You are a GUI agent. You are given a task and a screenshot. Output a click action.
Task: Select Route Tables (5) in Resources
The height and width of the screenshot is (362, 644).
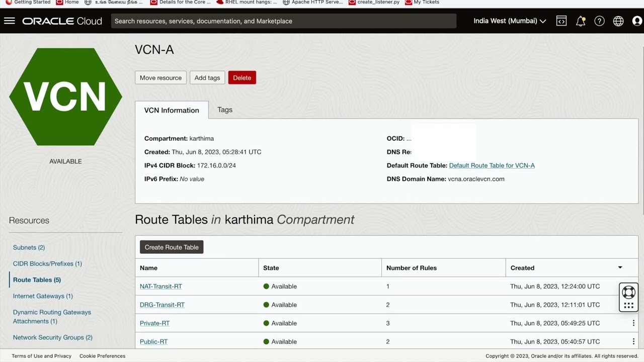(37, 280)
